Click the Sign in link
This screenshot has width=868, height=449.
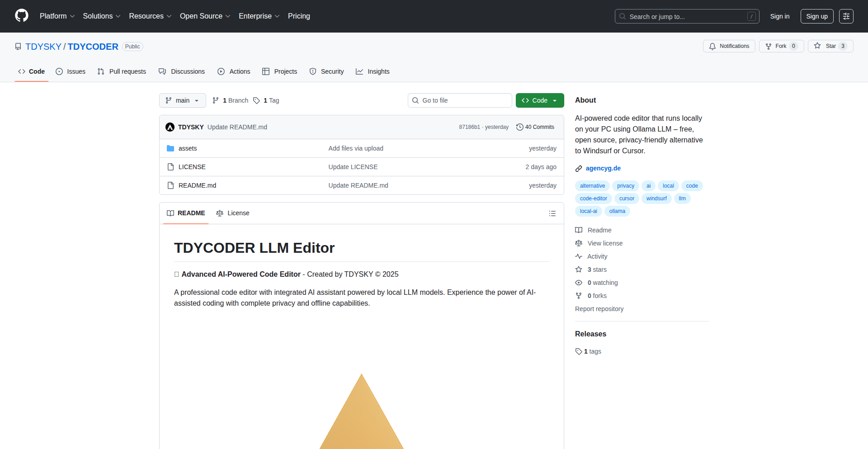coord(780,16)
